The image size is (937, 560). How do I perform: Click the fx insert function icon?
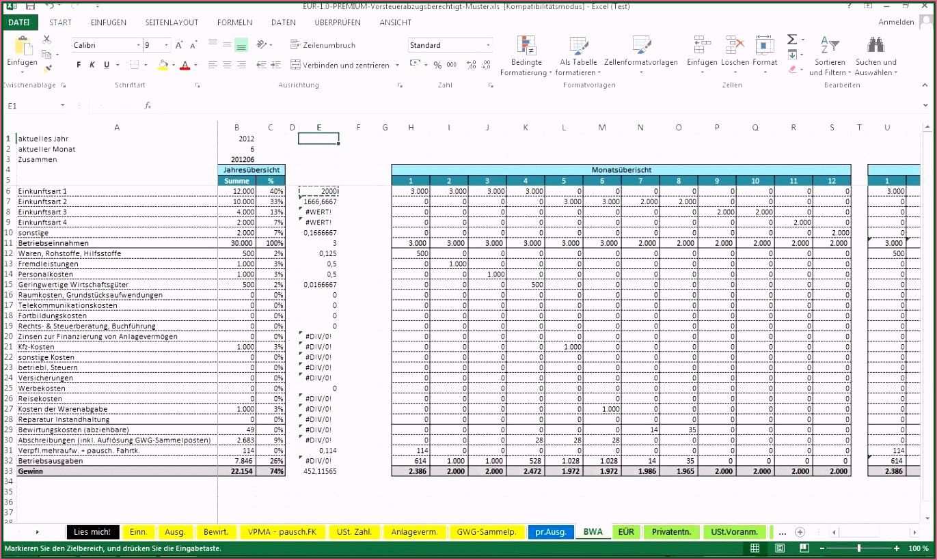point(148,106)
